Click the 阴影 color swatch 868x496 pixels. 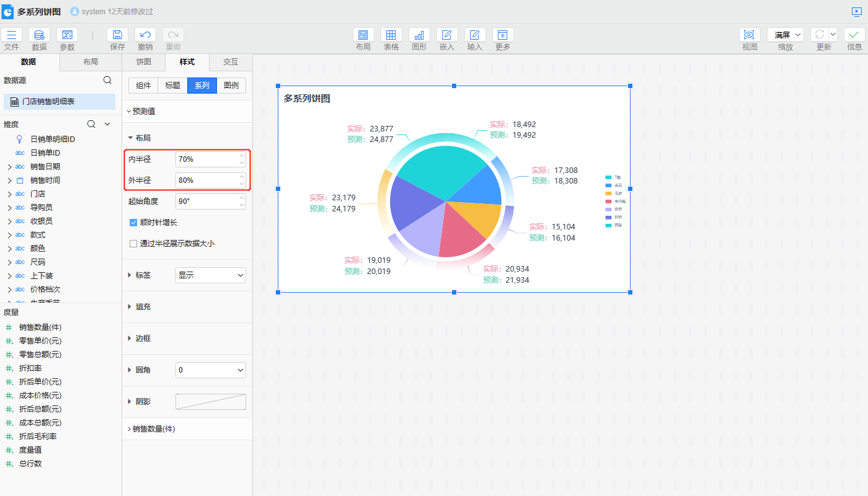(x=211, y=402)
